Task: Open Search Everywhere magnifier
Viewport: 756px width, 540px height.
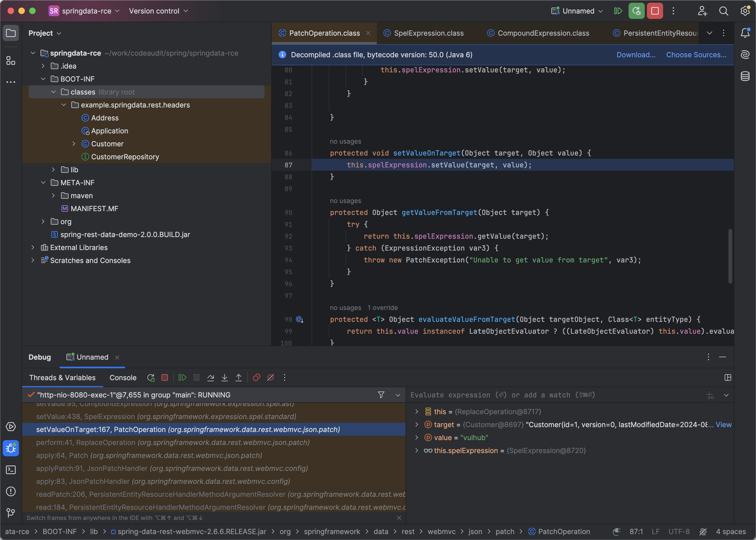Action: [x=724, y=11]
